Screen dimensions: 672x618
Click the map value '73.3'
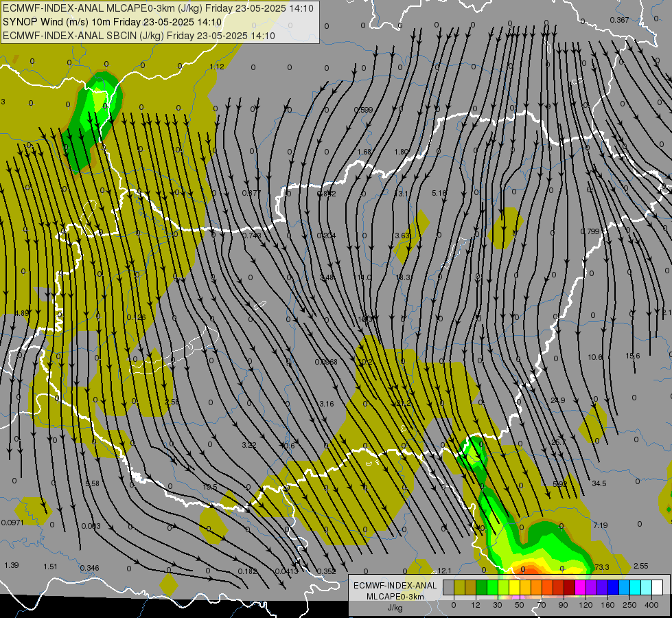(x=602, y=567)
